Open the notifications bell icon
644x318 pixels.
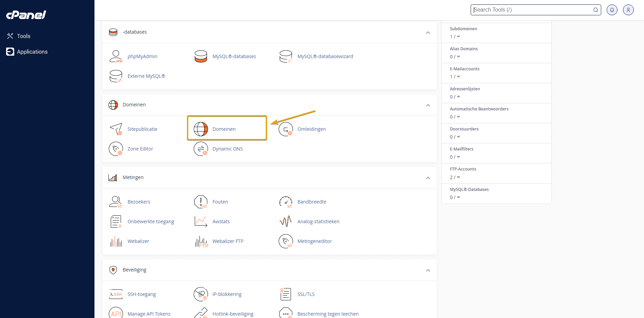click(612, 10)
